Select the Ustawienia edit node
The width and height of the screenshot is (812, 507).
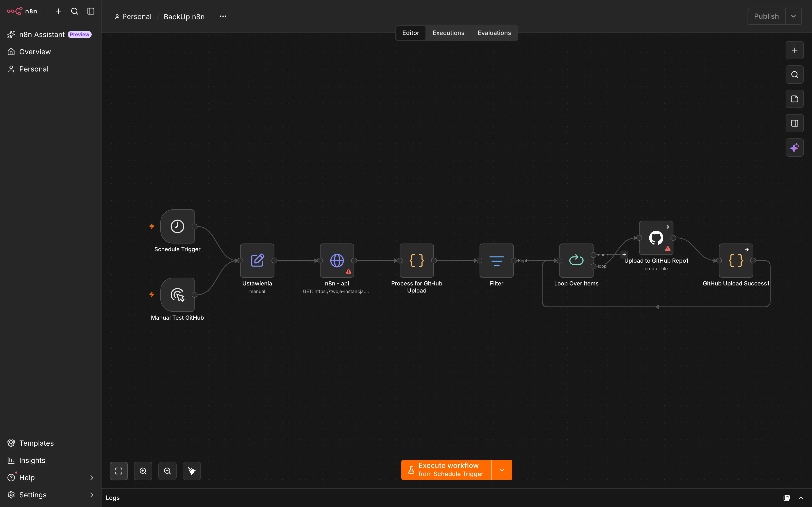257,261
